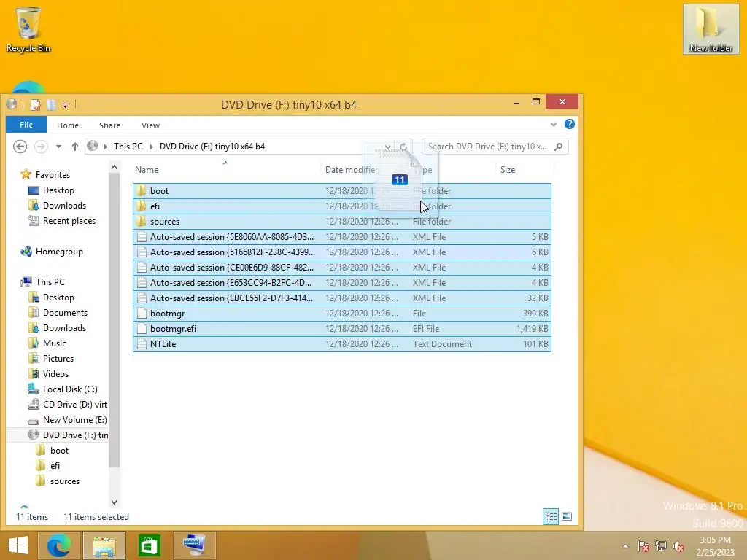Open Desktop under Favorites

[58, 190]
